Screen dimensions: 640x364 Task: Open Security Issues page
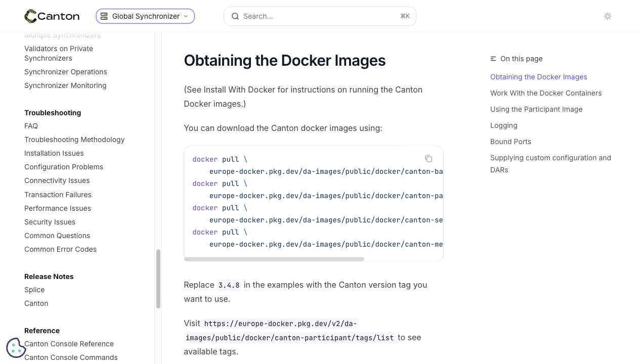[50, 222]
